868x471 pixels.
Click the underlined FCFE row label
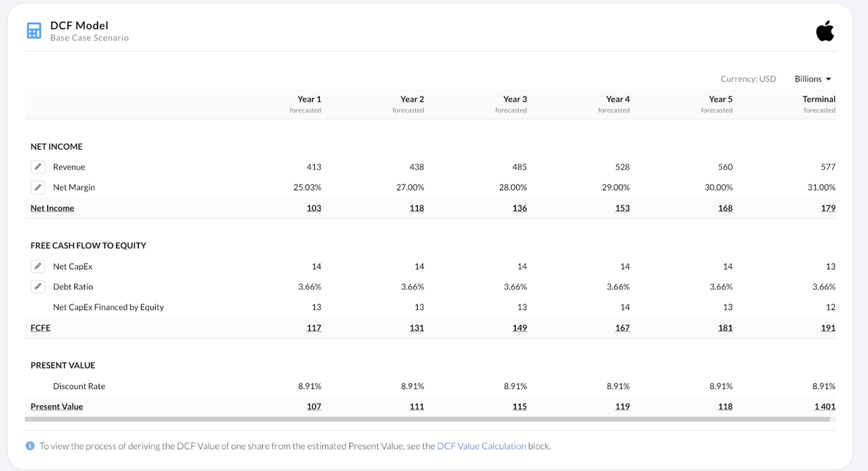coord(41,328)
